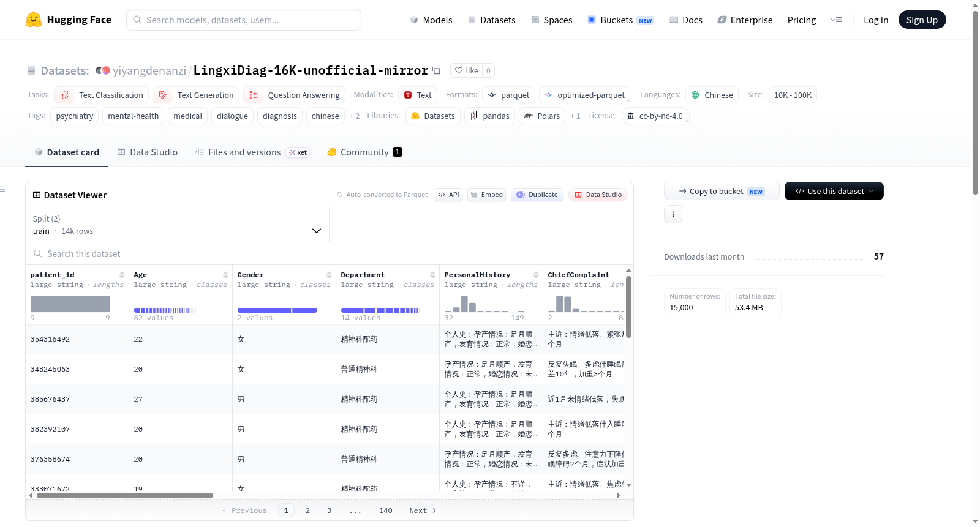Click the mental-health tag
Image resolution: width=980 pixels, height=527 pixels.
[133, 116]
